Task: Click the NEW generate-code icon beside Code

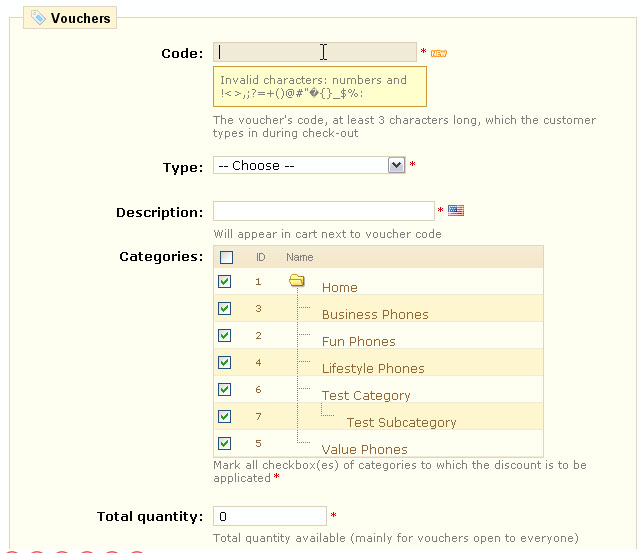Action: [439, 53]
